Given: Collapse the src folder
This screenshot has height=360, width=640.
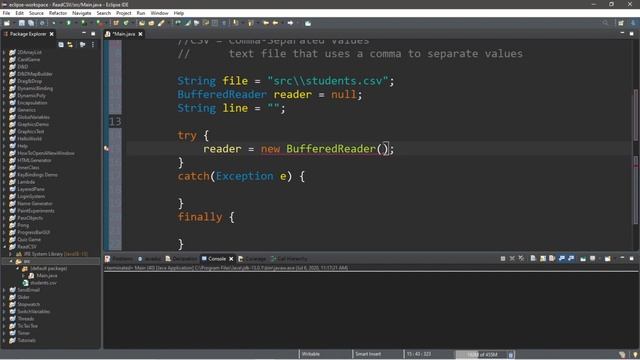Looking at the screenshot, I should point(11,261).
